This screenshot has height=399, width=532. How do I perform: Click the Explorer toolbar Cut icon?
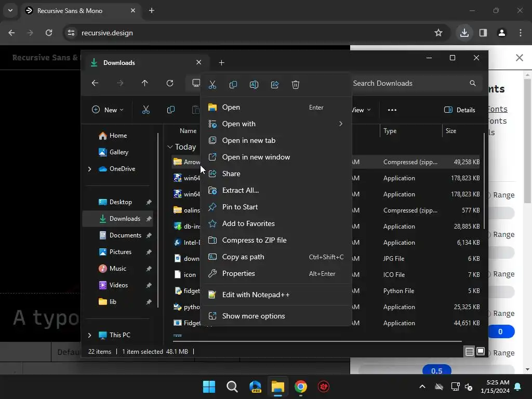(x=146, y=110)
